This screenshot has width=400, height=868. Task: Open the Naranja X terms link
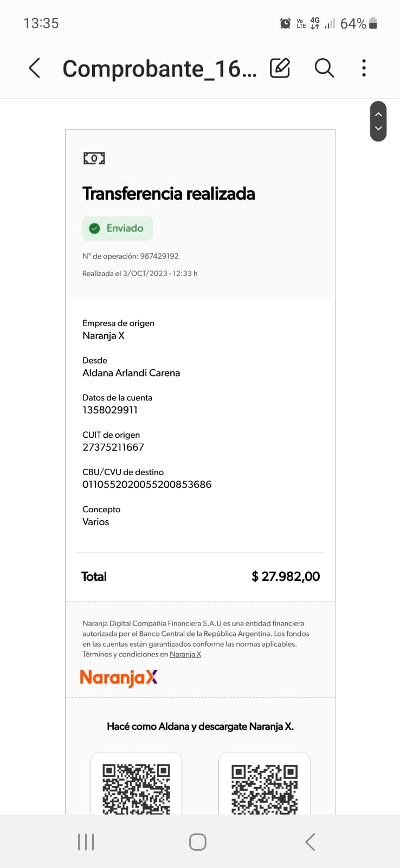click(x=185, y=654)
